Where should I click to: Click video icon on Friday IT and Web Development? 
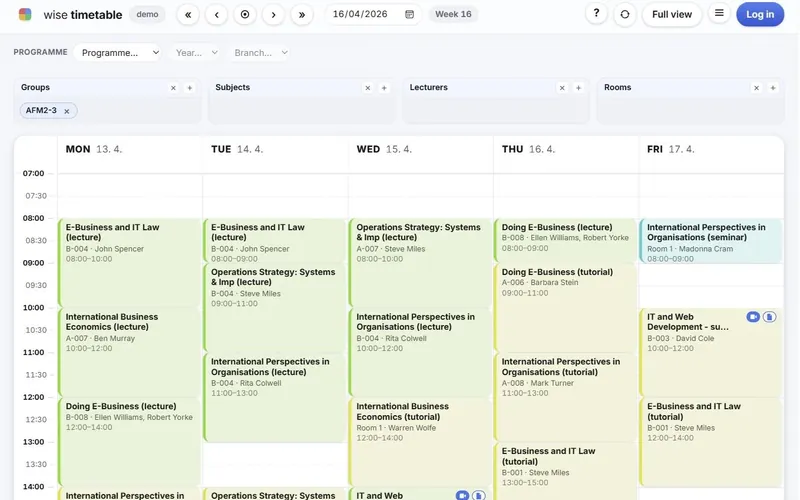(x=753, y=317)
